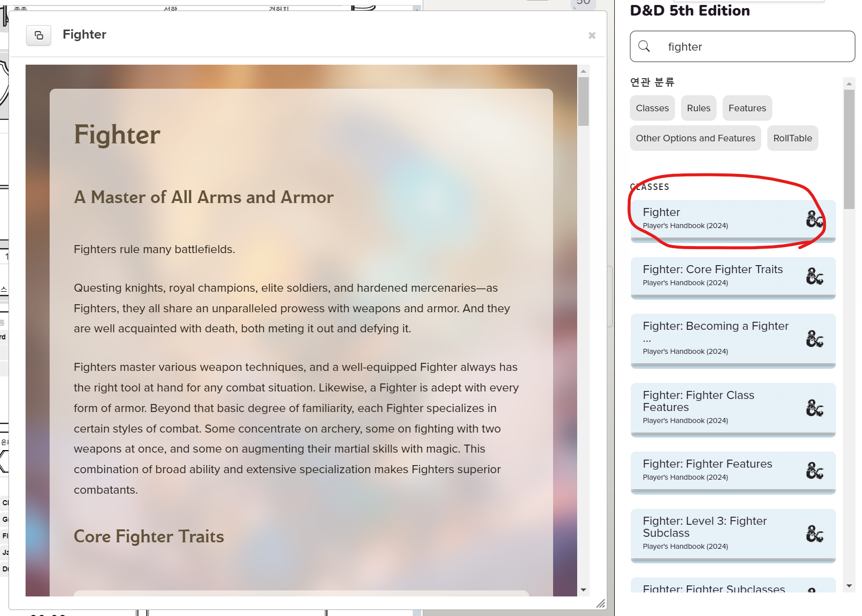The width and height of the screenshot is (862, 616).
Task: Click scroll-up arrow of compendium results scrollbar
Action: point(849,84)
